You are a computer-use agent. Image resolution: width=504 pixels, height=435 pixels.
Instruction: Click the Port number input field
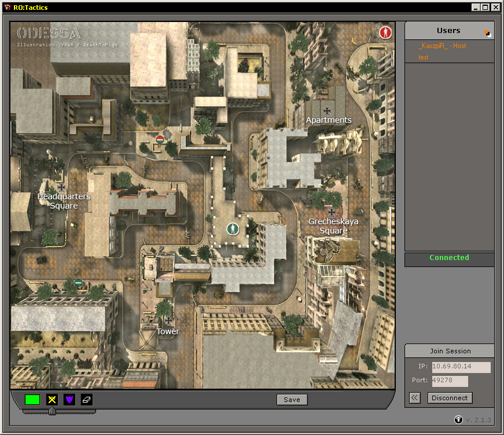[450, 381]
